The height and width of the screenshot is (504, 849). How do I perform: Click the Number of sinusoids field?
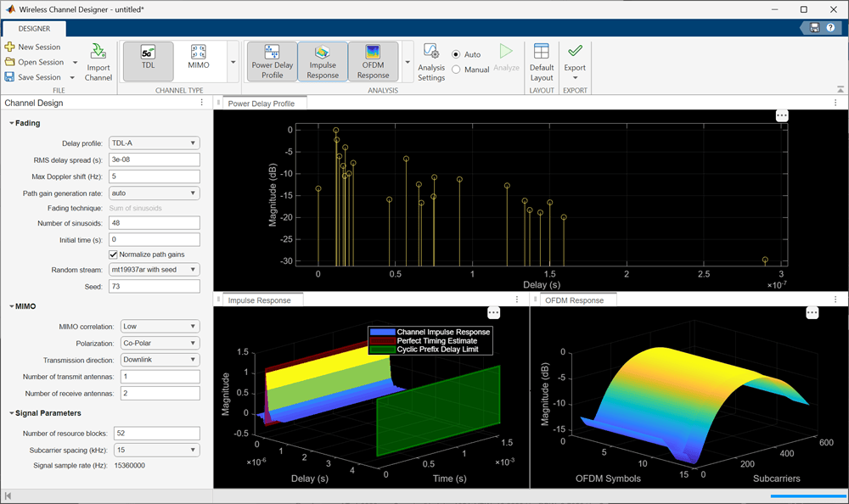pos(155,223)
